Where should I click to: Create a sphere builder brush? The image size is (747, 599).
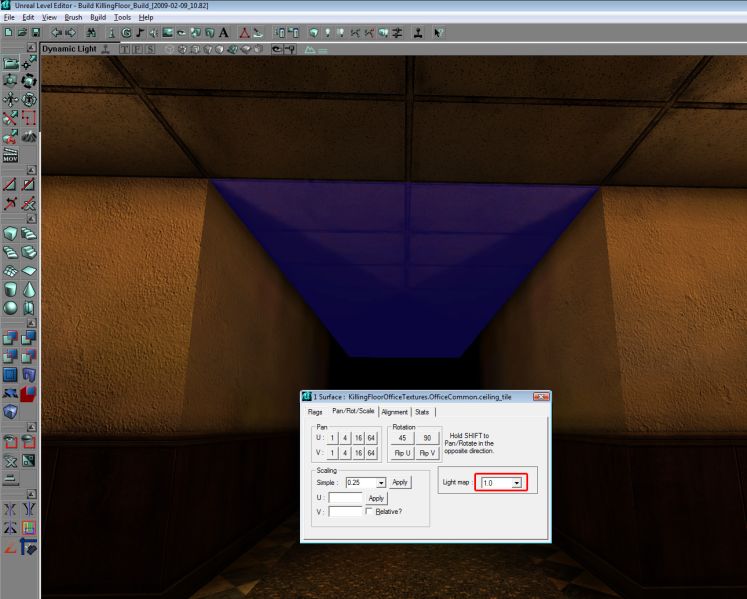point(10,308)
